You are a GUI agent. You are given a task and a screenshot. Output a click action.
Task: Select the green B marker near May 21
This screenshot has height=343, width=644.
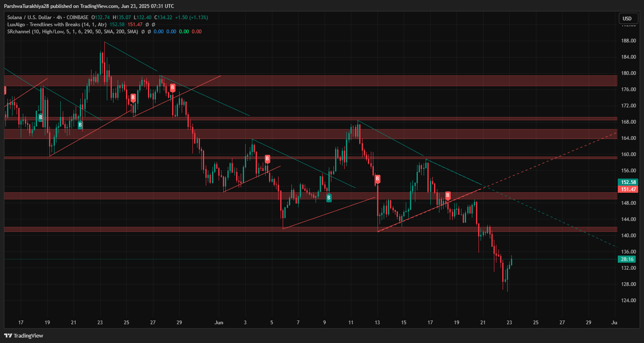[x=80, y=124]
